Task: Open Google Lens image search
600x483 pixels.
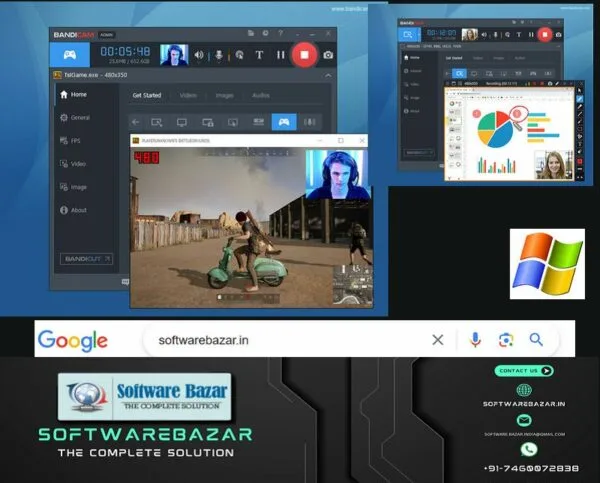Action: click(x=505, y=339)
